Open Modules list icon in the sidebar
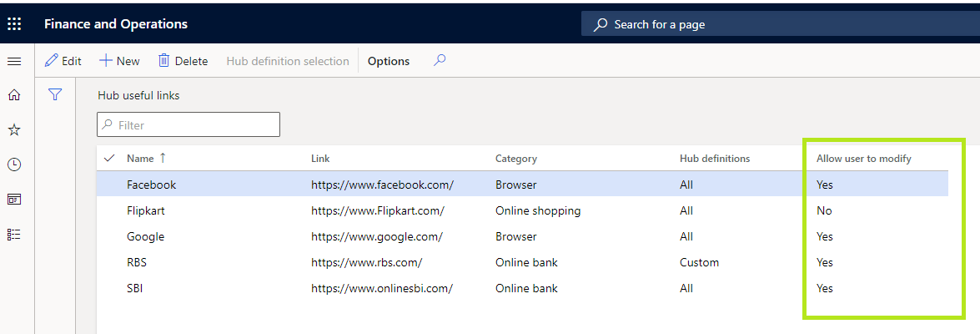 pos(13,235)
